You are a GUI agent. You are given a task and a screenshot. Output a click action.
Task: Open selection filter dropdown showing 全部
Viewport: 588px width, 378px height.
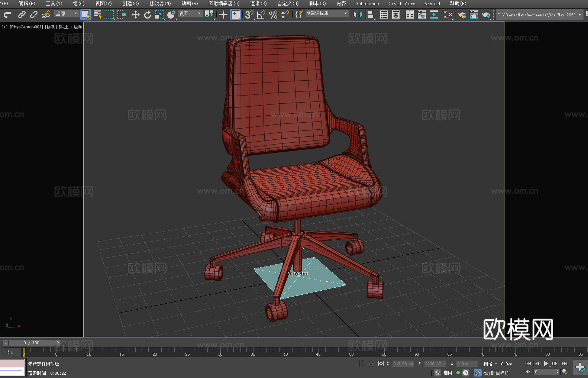[x=67, y=13]
